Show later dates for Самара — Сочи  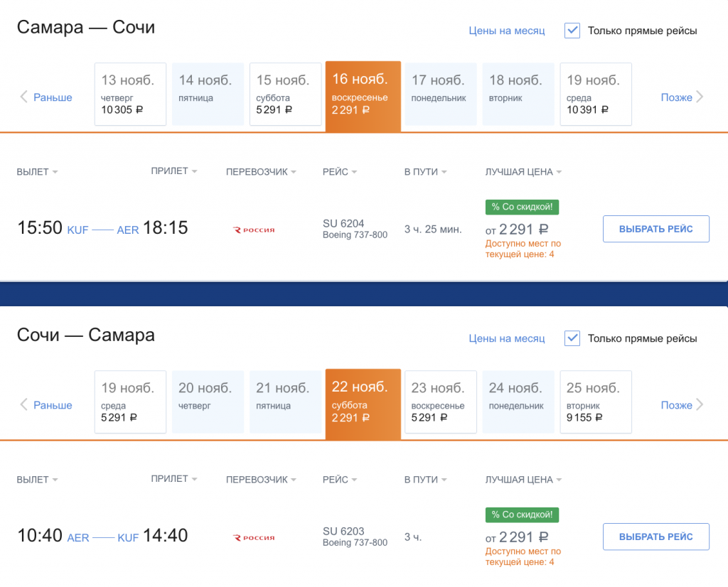(x=682, y=97)
